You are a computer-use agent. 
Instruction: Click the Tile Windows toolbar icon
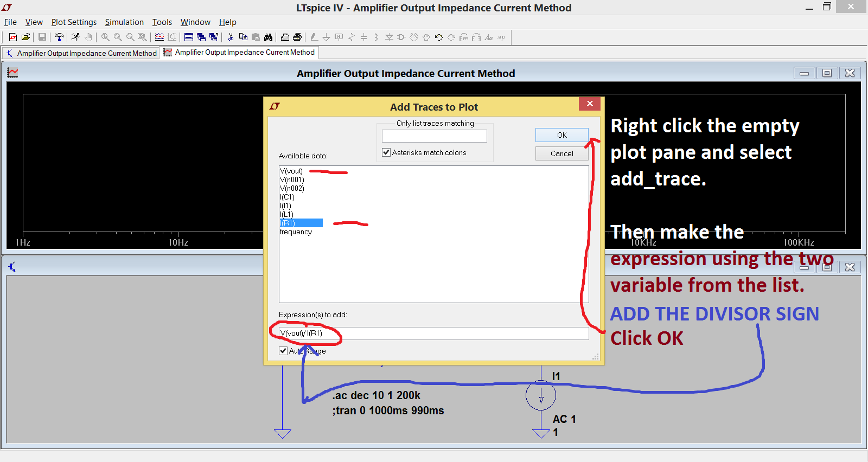pyautogui.click(x=189, y=37)
